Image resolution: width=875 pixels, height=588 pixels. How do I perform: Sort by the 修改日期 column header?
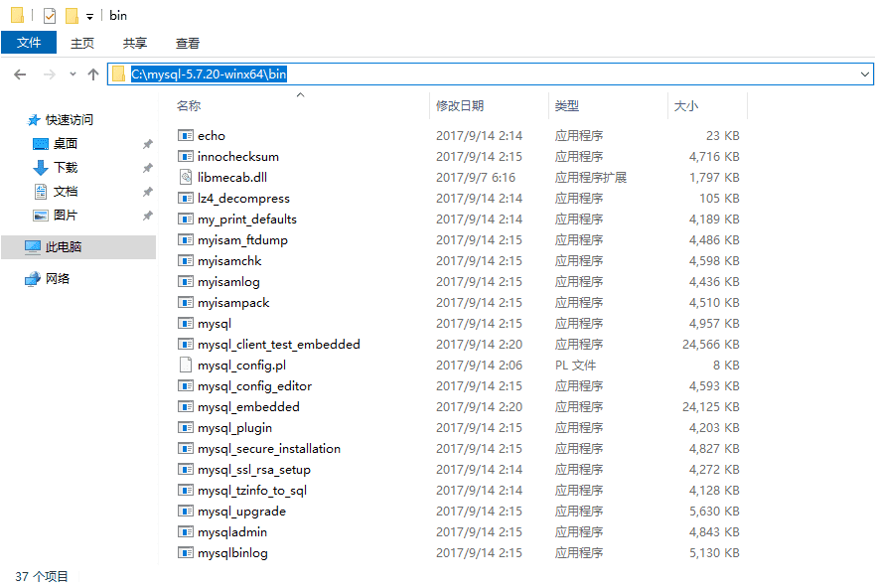[x=460, y=105]
